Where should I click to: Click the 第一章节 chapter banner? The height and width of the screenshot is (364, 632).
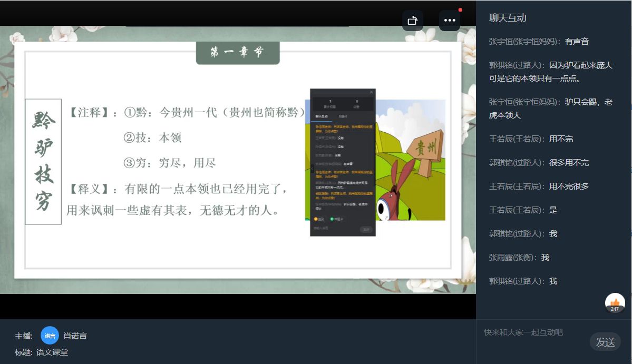tap(237, 52)
